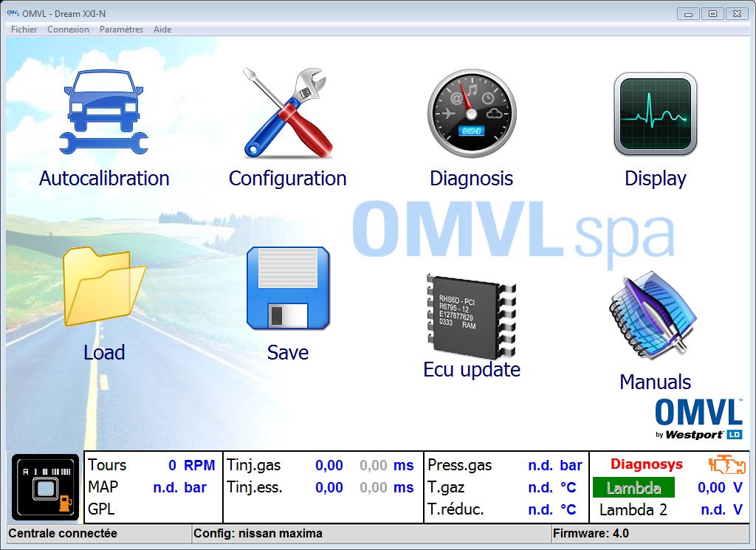Open the Display heartbeat monitor icon
Image resolution: width=756 pixels, height=550 pixels.
point(656,114)
